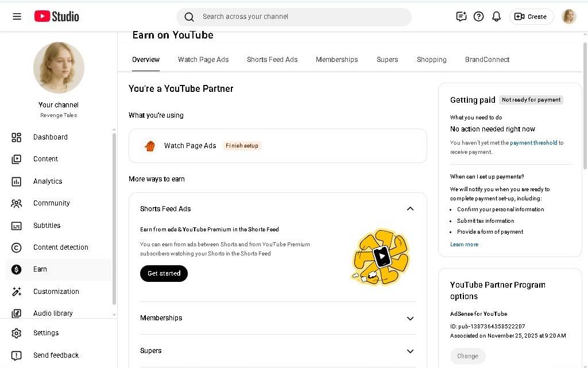Collapse the Shorts Feed Ads section
The image size is (588, 368).
(410, 209)
